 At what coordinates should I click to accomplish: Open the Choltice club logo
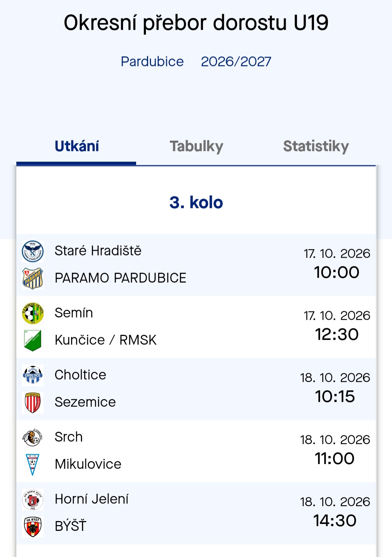click(33, 375)
